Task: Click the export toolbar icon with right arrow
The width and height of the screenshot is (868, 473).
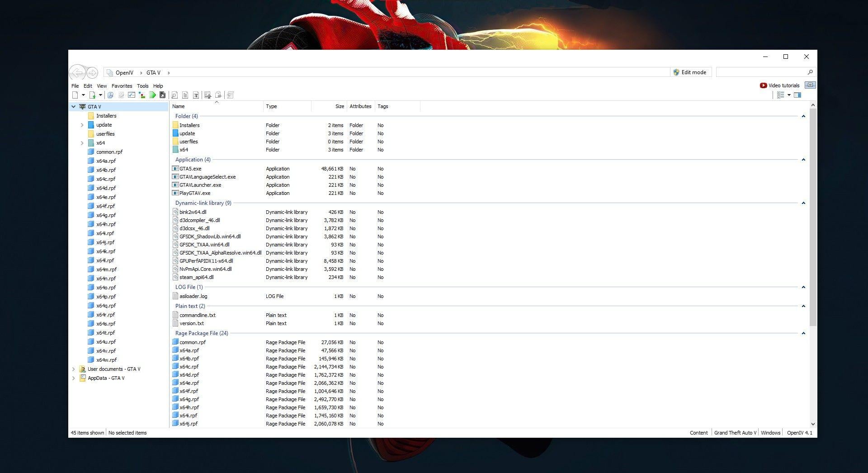Action: [219, 95]
